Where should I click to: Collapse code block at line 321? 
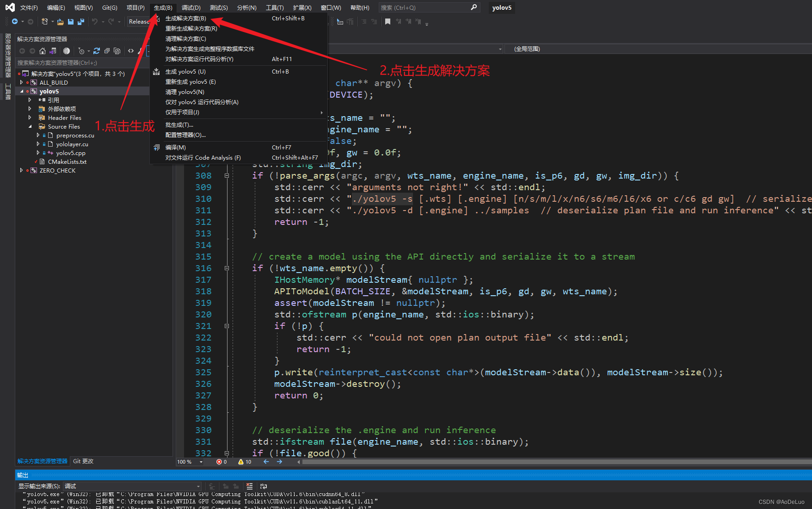227,326
